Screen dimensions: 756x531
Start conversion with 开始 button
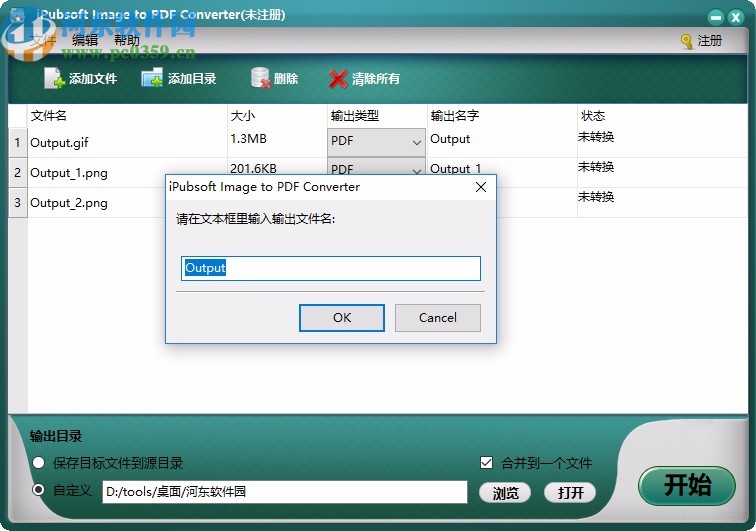point(687,485)
